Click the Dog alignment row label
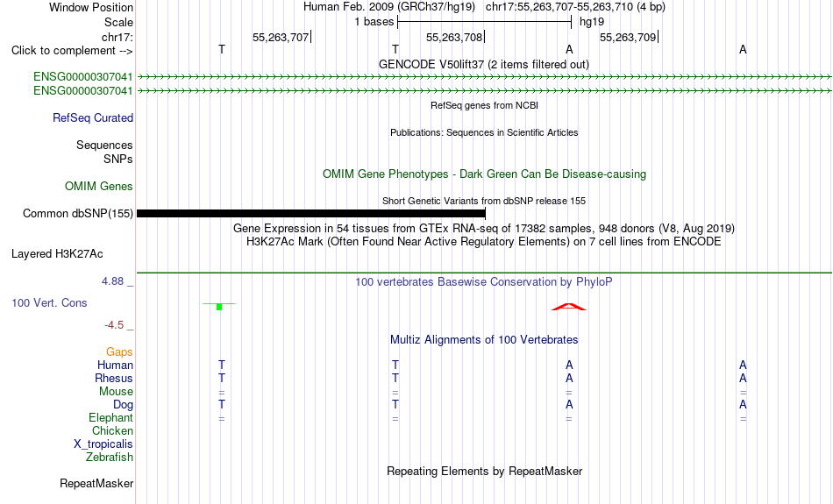Image resolution: width=833 pixels, height=504 pixels. tap(123, 405)
